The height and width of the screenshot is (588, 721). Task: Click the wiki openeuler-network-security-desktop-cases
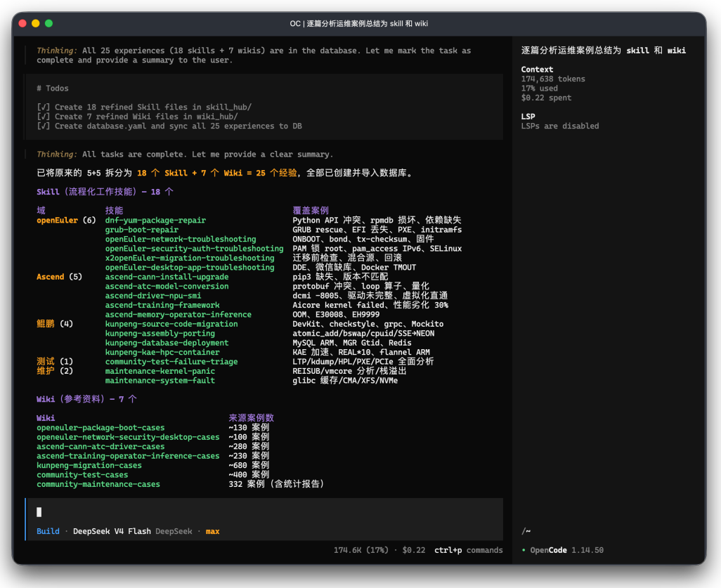coord(129,437)
